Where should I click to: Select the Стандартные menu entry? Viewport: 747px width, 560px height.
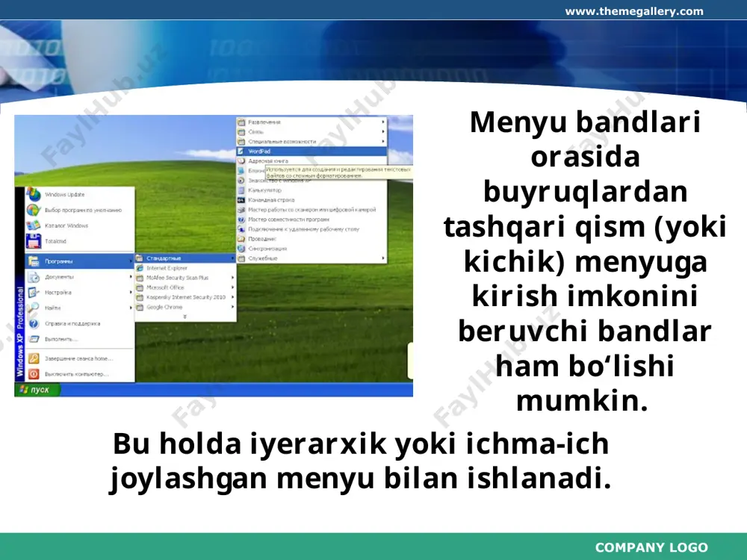click(x=185, y=258)
